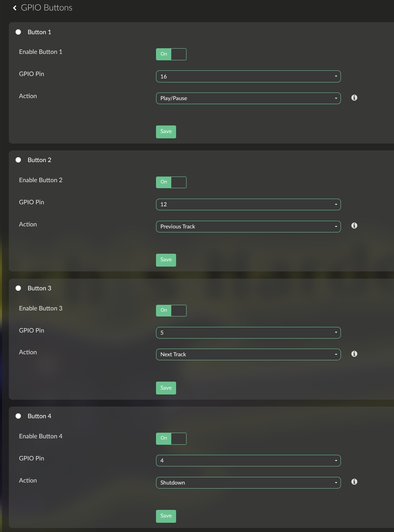This screenshot has width=394, height=532.
Task: Save the Button 3 settings
Action: click(166, 388)
